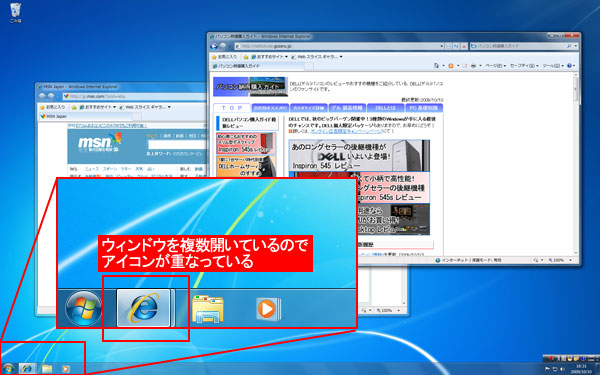The height and width of the screenshot is (375, 600).
Task: Add to favorites bar in the MSN Japan window
Action: (x=74, y=107)
